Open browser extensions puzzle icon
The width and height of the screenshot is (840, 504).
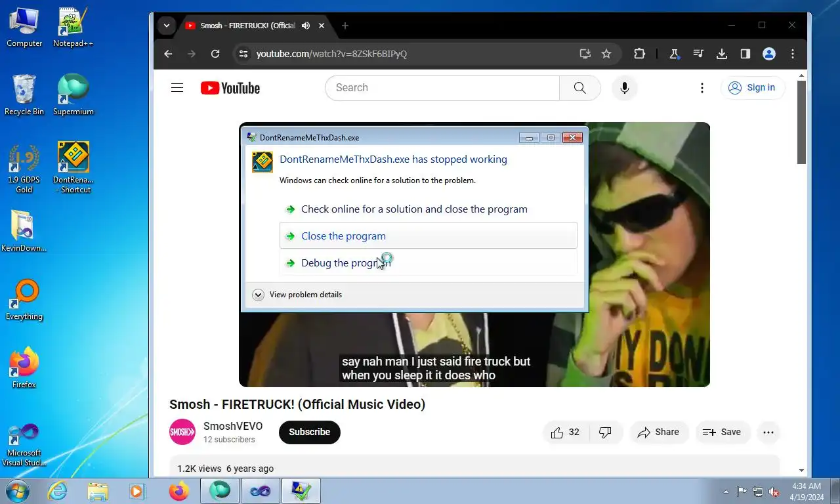click(639, 54)
